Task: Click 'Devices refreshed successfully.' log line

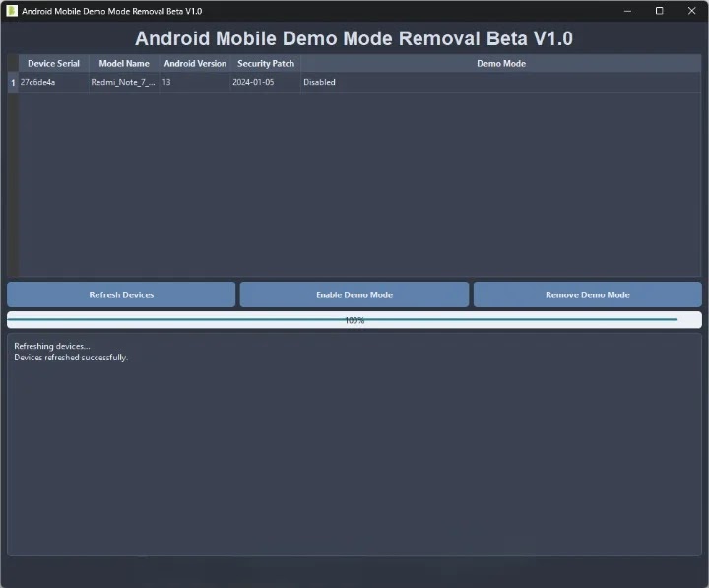Action: click(x=71, y=358)
